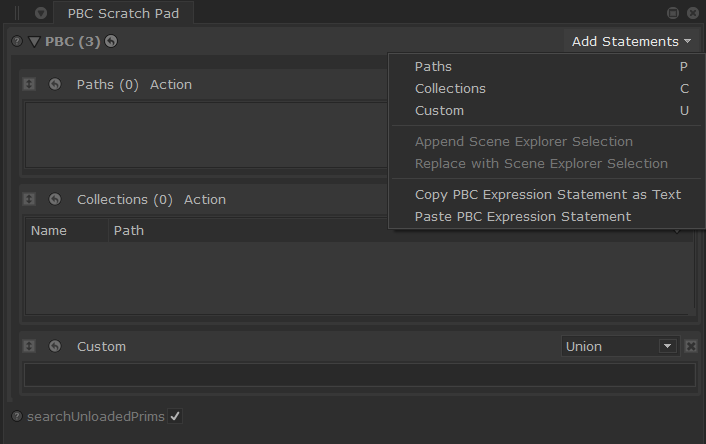
Task: Uncheck the searchUnloadedPrims checkbox
Action: tap(175, 416)
